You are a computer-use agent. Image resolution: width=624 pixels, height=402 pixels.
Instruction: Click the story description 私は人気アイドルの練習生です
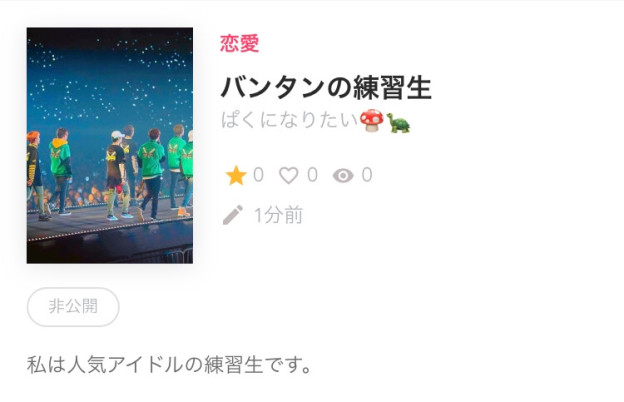169,365
